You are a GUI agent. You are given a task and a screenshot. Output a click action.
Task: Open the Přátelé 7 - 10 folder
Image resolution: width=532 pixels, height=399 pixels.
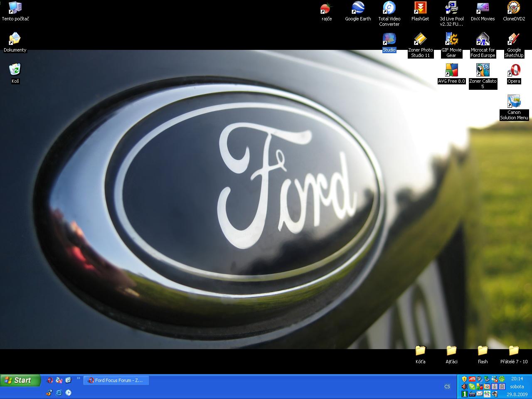coord(514,351)
